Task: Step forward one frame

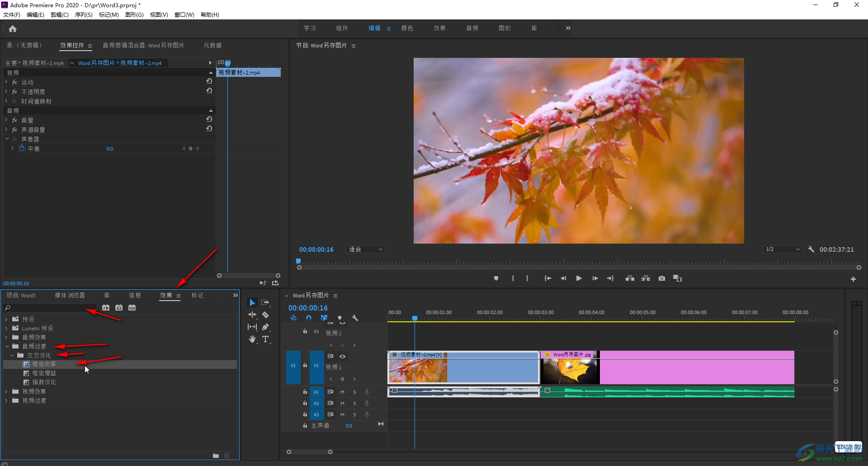Action: (595, 278)
